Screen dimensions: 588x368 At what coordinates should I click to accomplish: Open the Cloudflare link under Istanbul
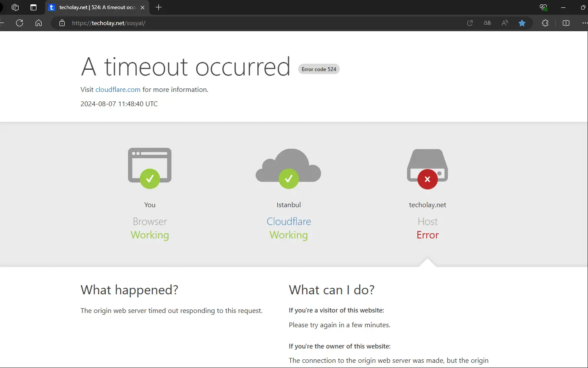coord(289,221)
